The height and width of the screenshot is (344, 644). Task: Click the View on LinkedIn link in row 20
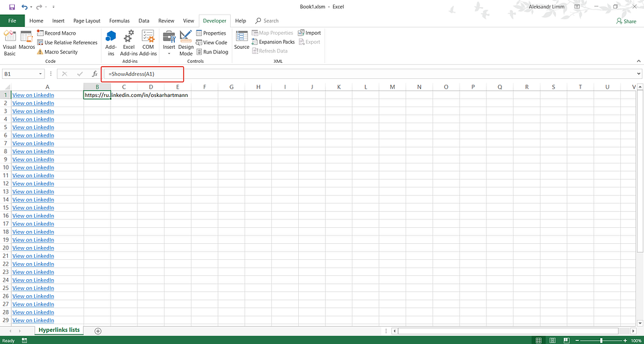(x=33, y=248)
